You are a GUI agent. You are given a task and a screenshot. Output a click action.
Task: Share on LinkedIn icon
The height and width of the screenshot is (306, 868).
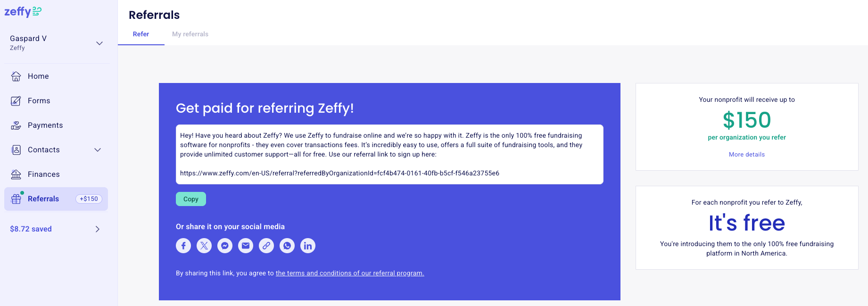[308, 246]
